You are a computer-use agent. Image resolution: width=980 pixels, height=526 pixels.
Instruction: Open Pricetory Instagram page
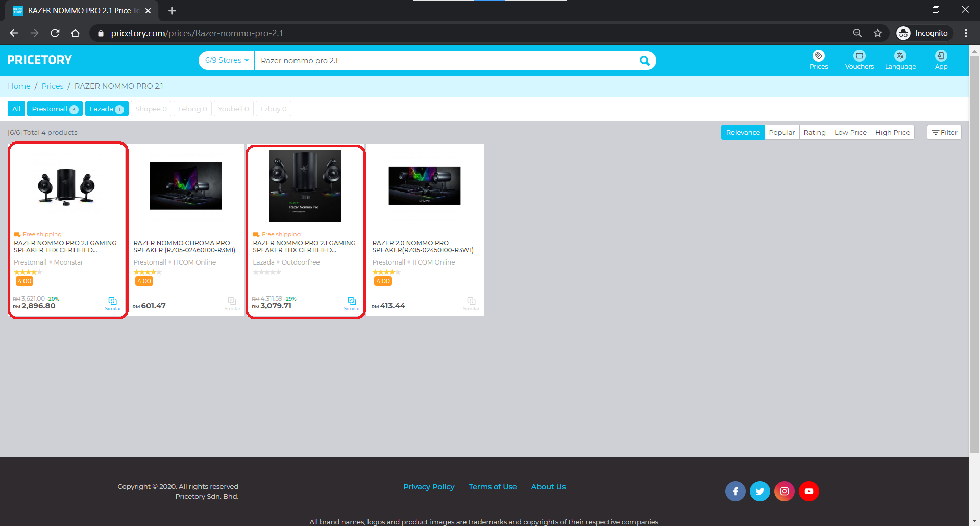pyautogui.click(x=785, y=491)
